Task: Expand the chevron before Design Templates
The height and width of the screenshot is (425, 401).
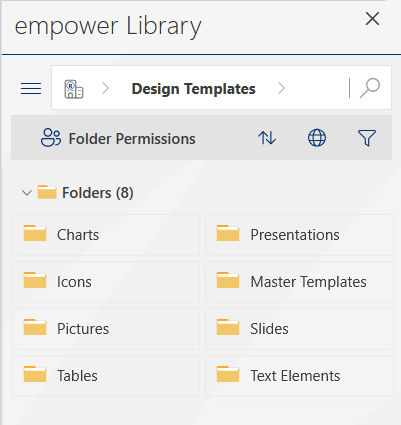Action: (106, 89)
